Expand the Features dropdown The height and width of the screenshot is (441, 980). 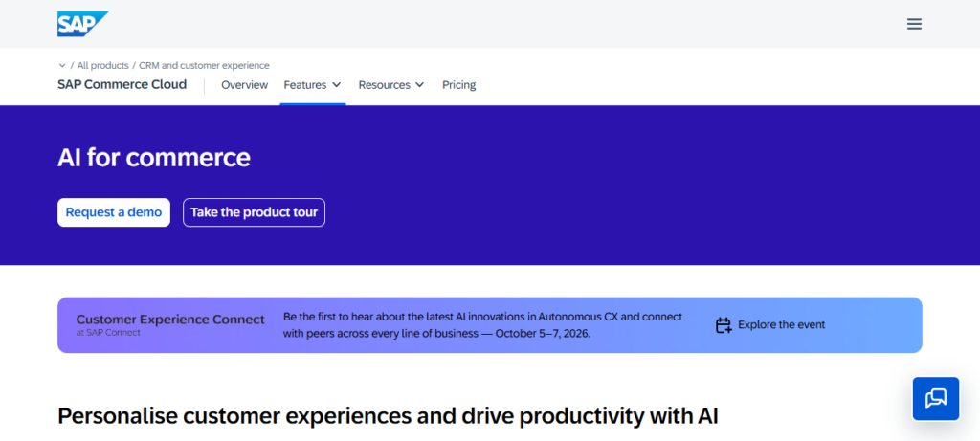pos(312,85)
